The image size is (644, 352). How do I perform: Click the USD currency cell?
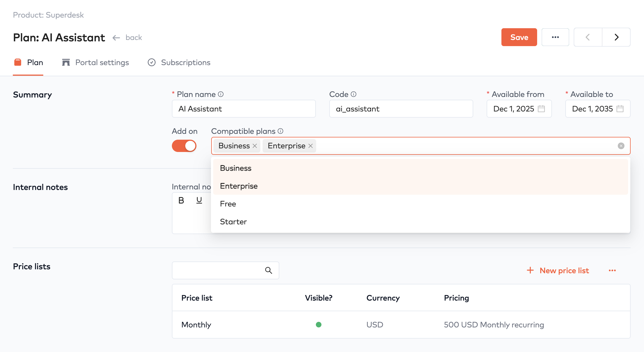point(375,325)
